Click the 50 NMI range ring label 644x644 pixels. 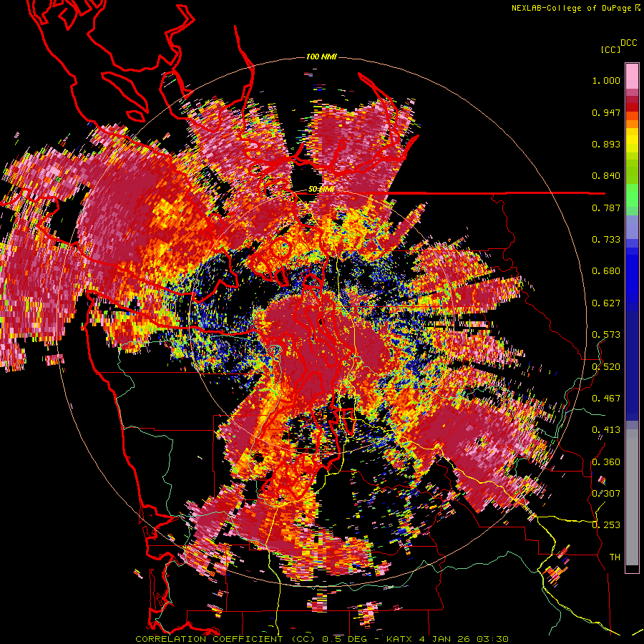pos(321,190)
